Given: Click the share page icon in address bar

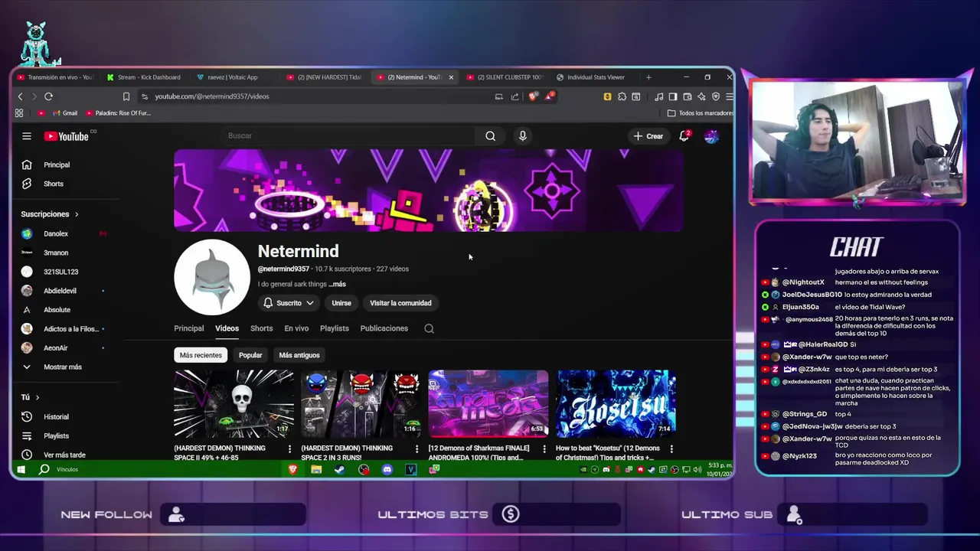Looking at the screenshot, I should pos(514,96).
